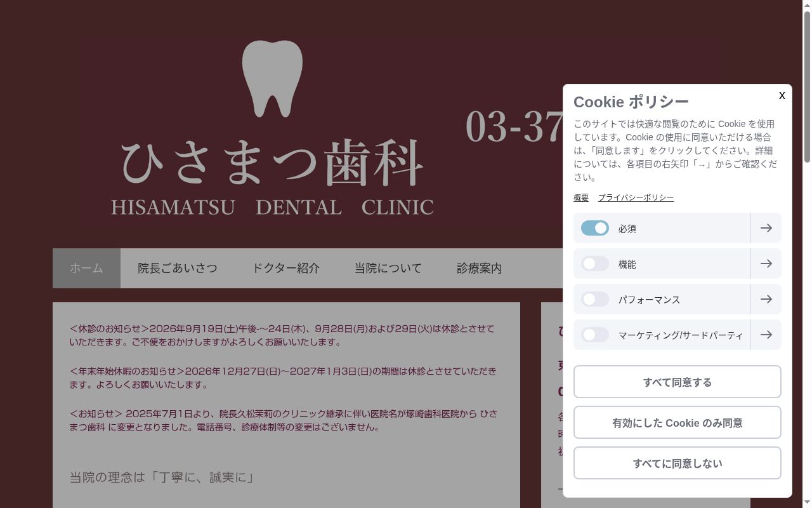The height and width of the screenshot is (508, 812).
Task: Go to the 院長ごあいさつ menu item
Action: 178,268
